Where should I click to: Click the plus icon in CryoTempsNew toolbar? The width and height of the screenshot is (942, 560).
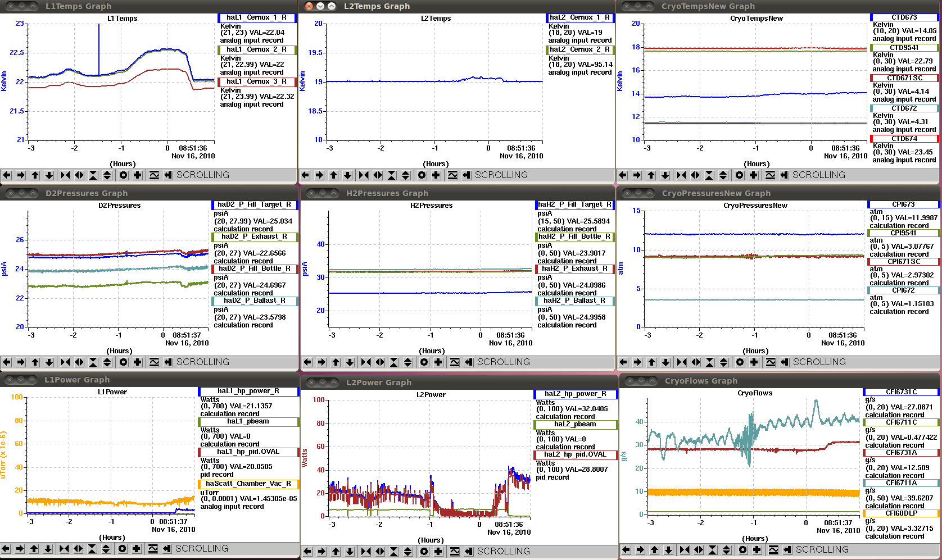754,175
